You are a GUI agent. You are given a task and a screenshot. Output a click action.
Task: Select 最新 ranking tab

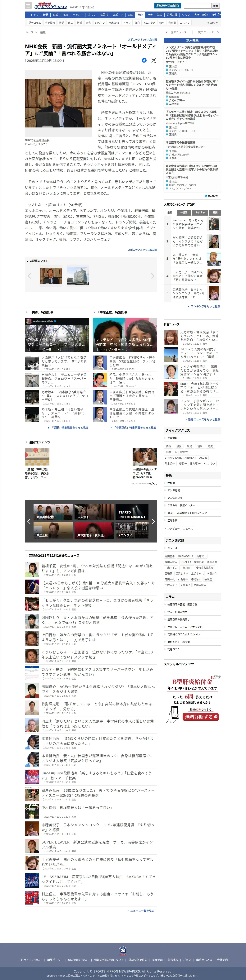pyautogui.click(x=170, y=212)
